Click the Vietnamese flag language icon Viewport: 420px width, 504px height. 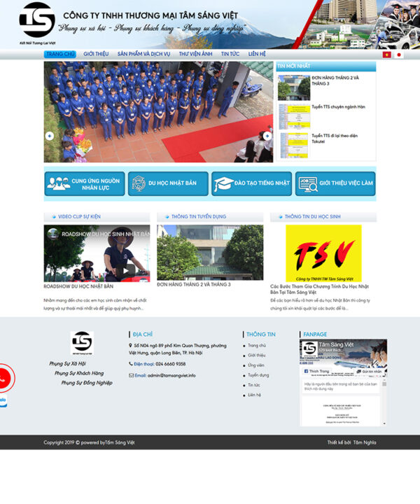tap(386, 55)
